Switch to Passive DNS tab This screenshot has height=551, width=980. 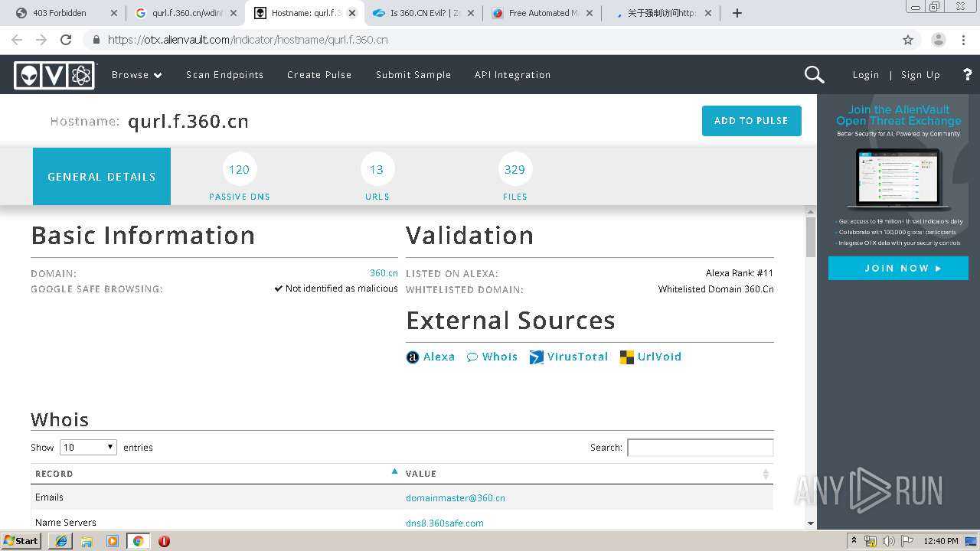click(x=240, y=178)
